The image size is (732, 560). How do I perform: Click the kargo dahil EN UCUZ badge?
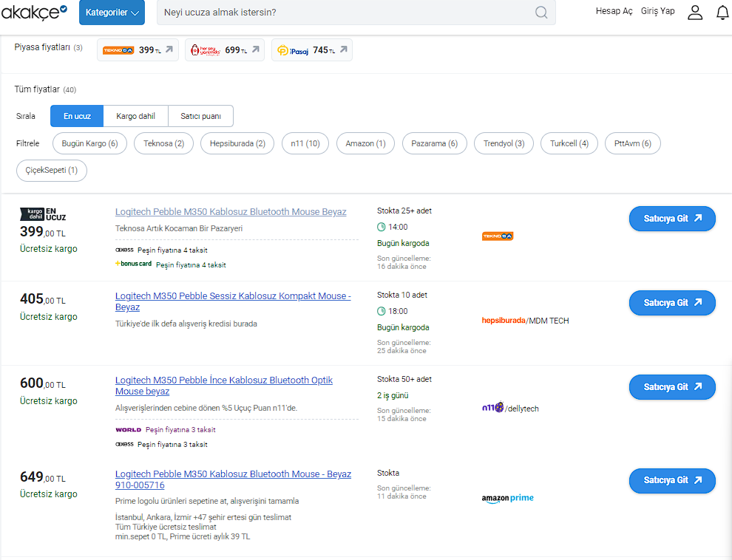(43, 214)
